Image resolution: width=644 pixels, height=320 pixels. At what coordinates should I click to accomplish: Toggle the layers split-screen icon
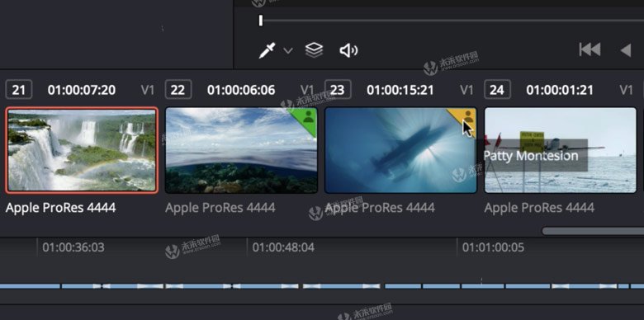pos(315,50)
